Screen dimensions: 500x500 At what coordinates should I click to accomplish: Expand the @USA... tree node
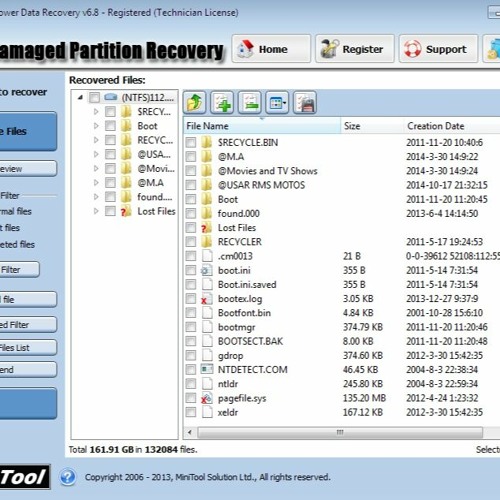[x=96, y=154]
